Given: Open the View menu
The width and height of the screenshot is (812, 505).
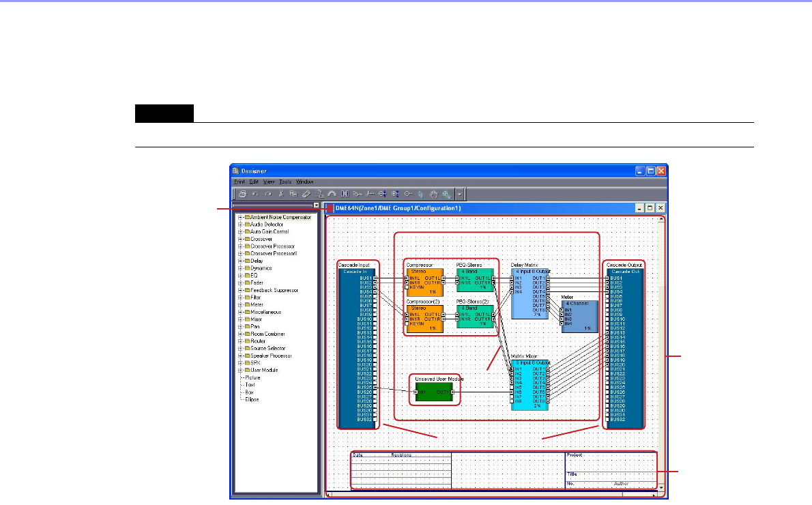Looking at the screenshot, I should (269, 182).
